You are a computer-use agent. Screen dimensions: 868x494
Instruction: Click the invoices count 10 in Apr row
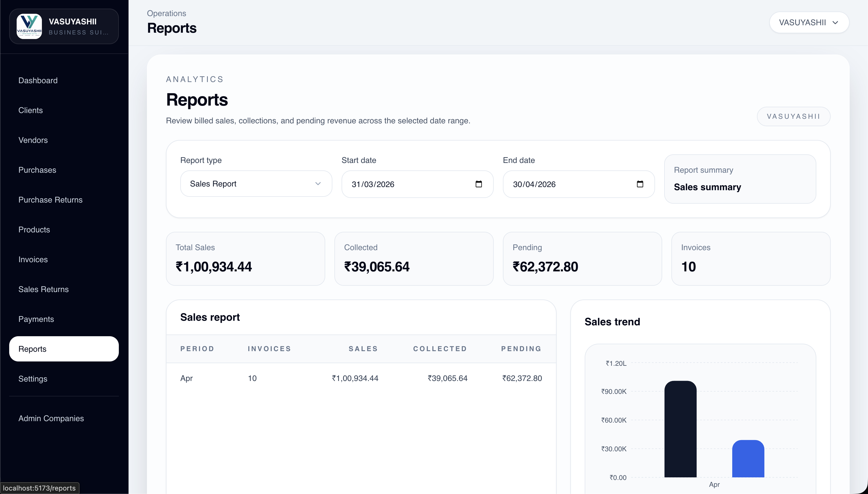252,378
